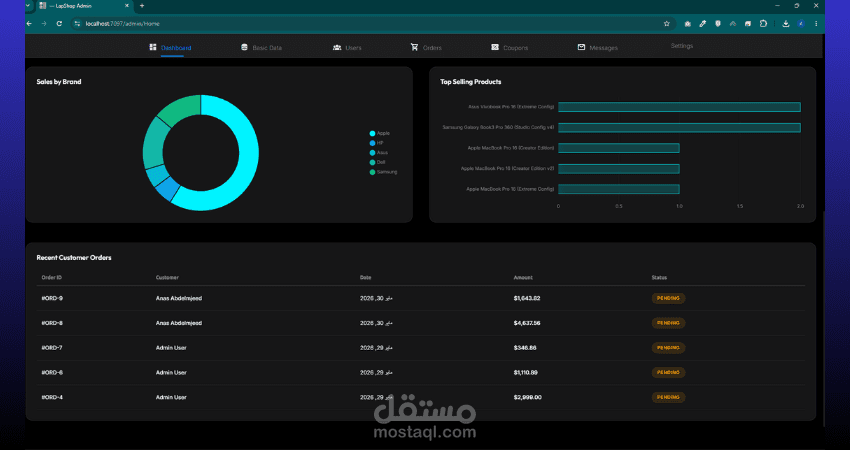Click the $2,999.00 amount
This screenshot has width=850, height=450.
tap(527, 397)
